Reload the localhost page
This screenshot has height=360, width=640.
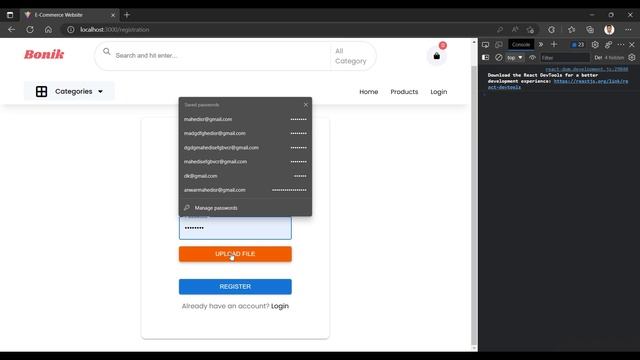pyautogui.click(x=30, y=29)
